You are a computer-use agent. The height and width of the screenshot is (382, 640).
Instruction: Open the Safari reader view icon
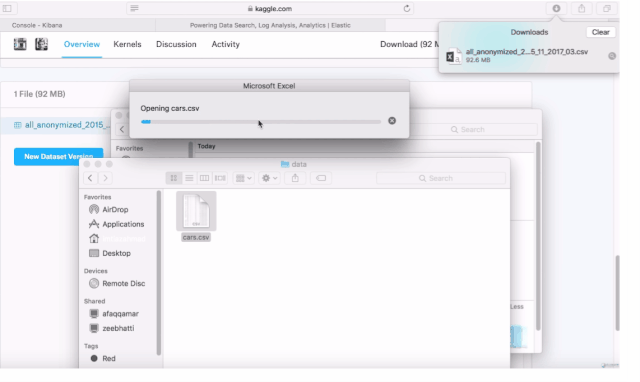(x=134, y=8)
